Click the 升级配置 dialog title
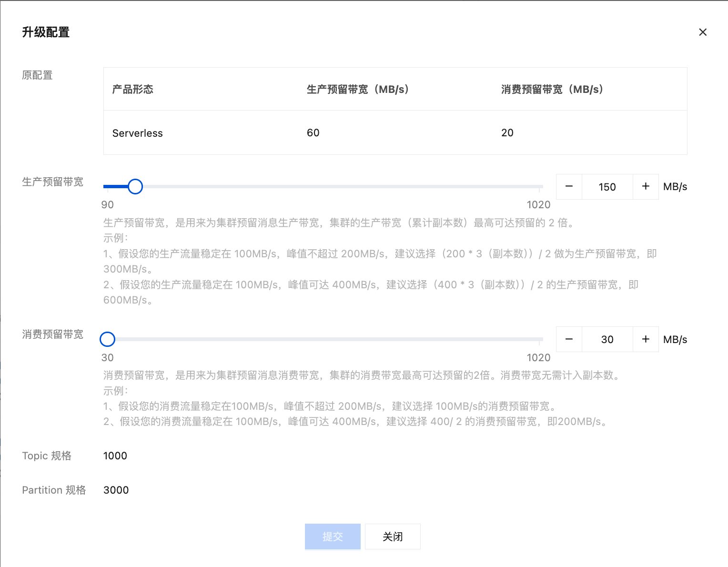728x567 pixels. click(x=45, y=32)
